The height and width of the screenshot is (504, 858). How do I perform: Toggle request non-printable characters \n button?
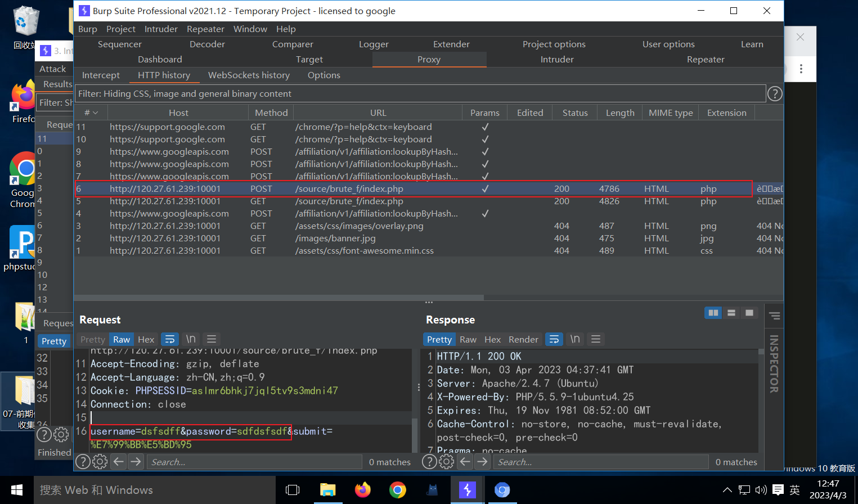191,339
